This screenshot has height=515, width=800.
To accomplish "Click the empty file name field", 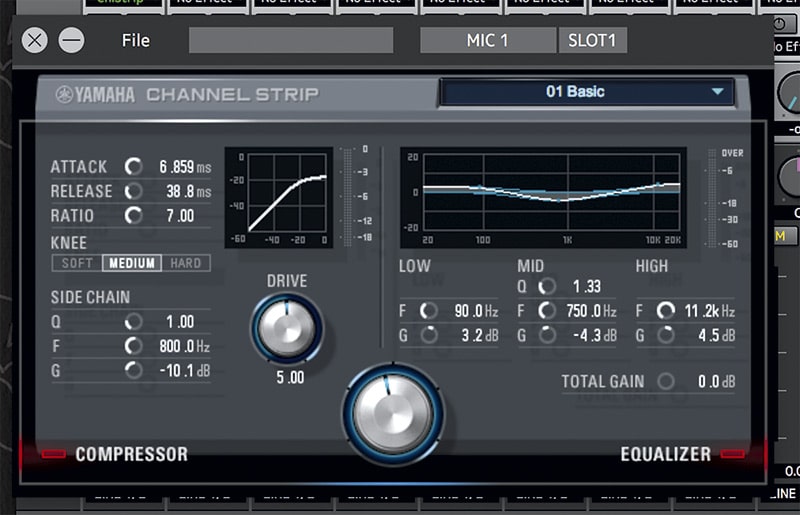I will click(x=291, y=40).
